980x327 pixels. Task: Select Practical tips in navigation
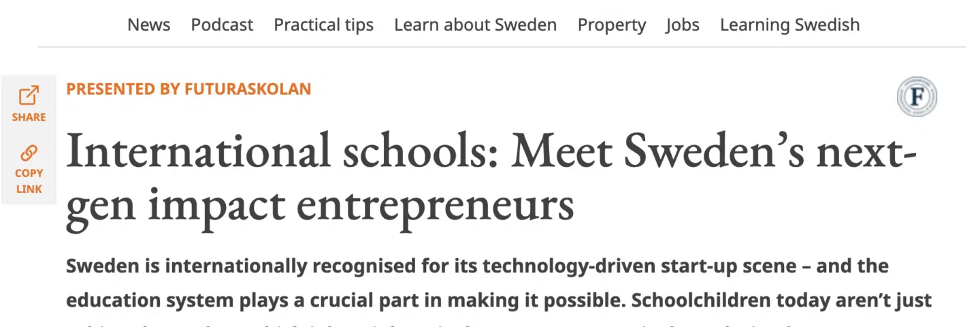[323, 25]
